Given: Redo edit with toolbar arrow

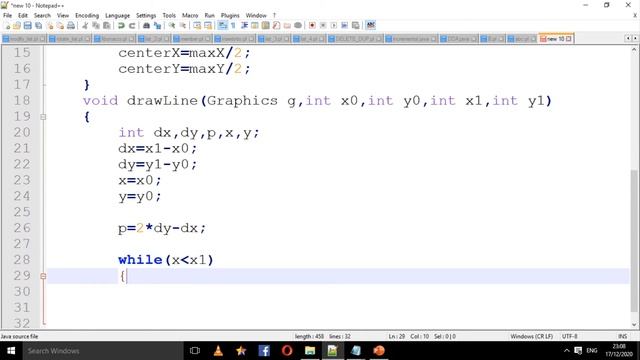Looking at the screenshot, I should [x=132, y=26].
